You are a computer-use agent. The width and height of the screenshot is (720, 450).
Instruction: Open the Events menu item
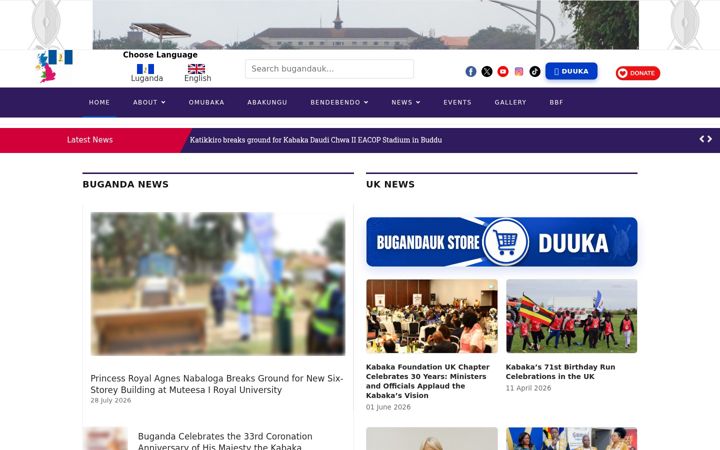[457, 102]
